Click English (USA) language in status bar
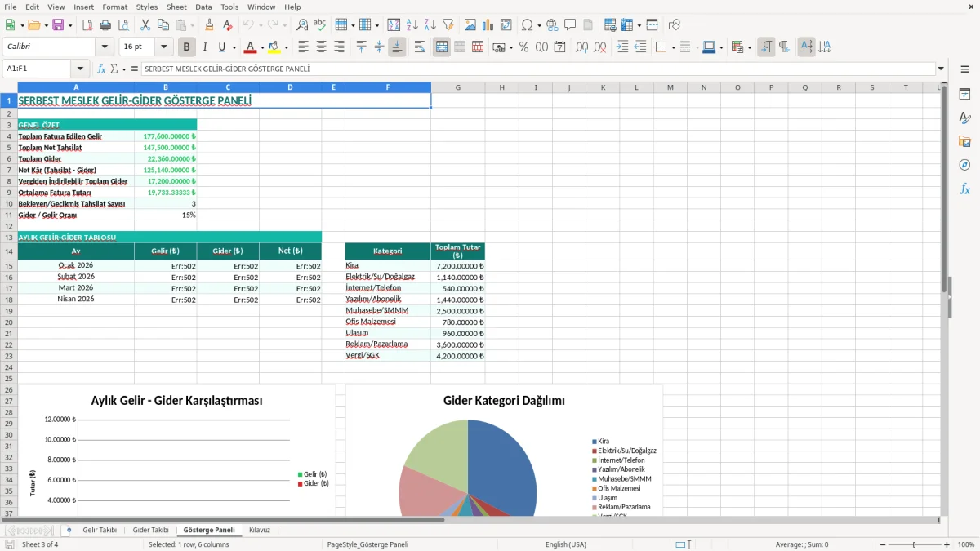980x551 pixels. click(x=566, y=544)
